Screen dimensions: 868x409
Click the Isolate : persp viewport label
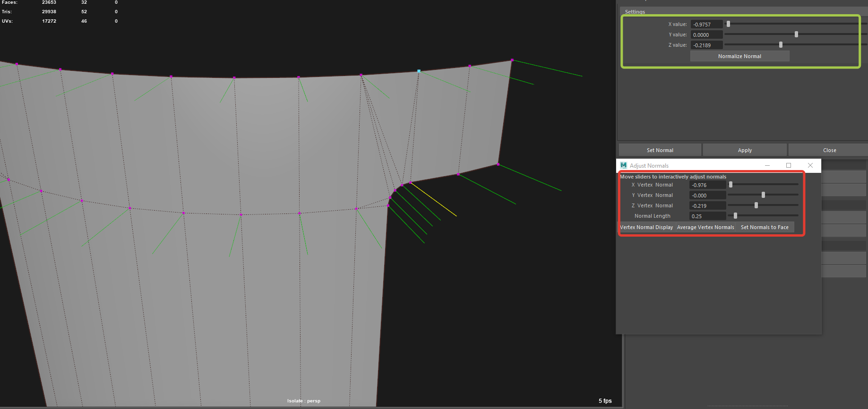click(x=304, y=401)
